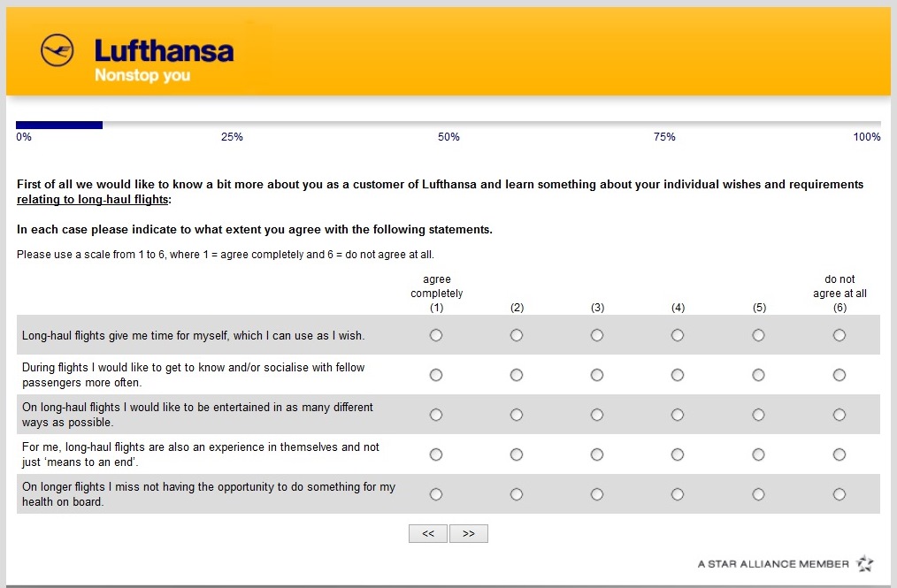
Task: Choose rating 5 for 'means to an end' statement
Action: pos(759,454)
